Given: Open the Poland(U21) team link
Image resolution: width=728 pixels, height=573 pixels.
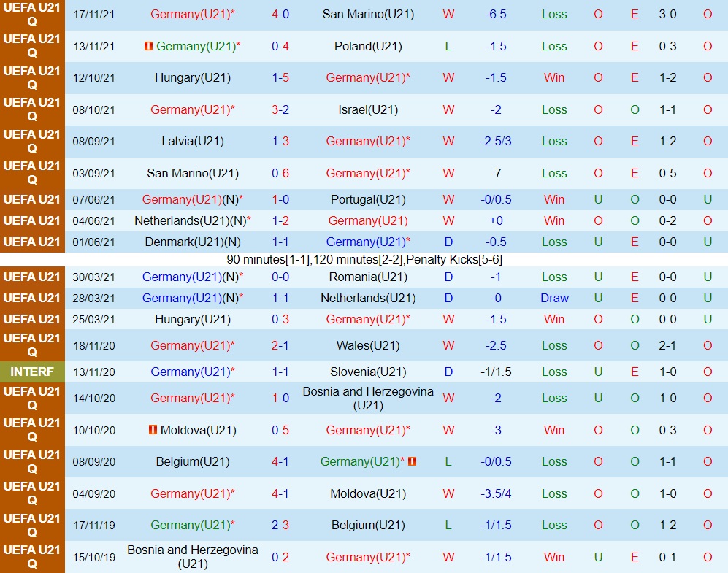Looking at the screenshot, I should pos(368,47).
